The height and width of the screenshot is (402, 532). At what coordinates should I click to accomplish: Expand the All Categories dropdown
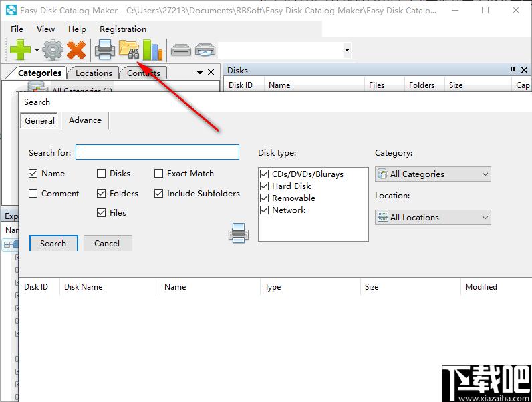[x=432, y=174]
